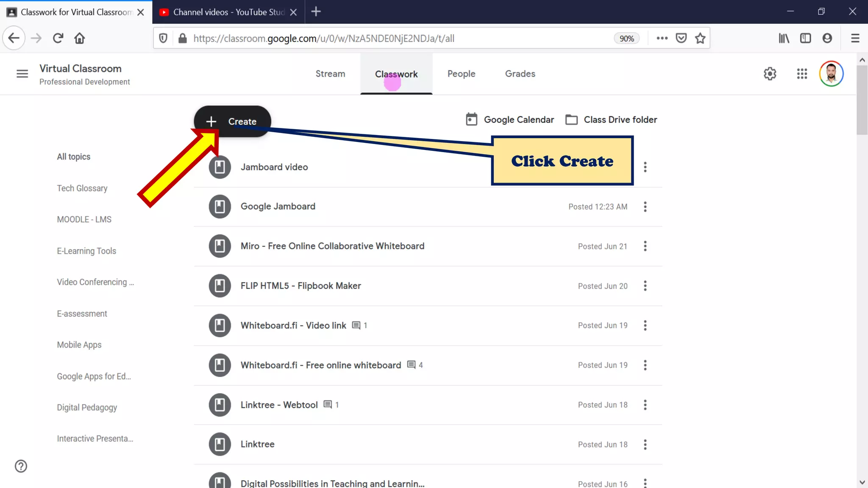
Task: Open the main hamburger menu
Action: click(x=22, y=74)
